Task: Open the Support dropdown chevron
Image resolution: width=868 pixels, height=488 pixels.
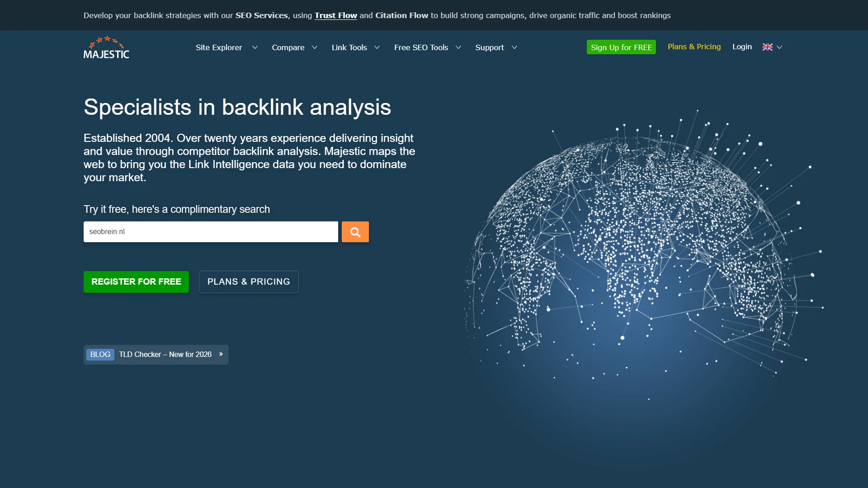Action: pyautogui.click(x=514, y=47)
